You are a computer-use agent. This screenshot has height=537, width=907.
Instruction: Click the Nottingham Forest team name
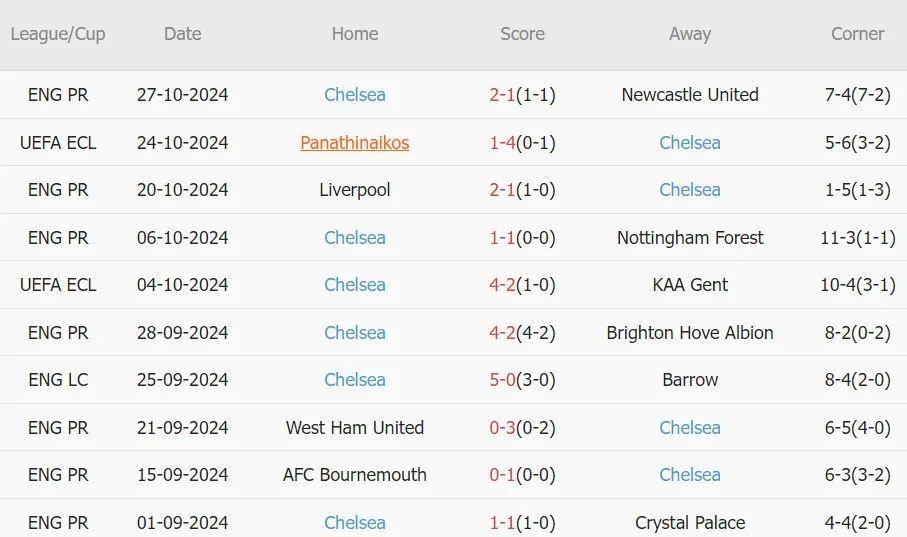pyautogui.click(x=690, y=237)
